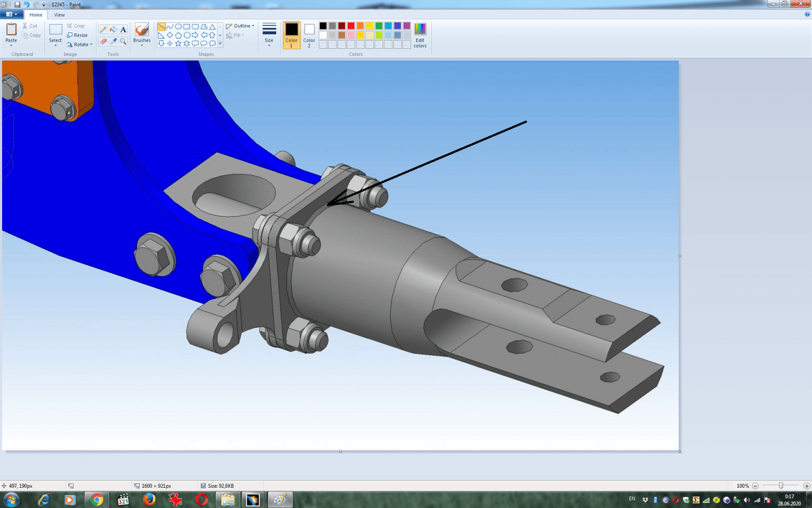812x508 pixels.
Task: Activate the Text tool
Action: tap(123, 29)
